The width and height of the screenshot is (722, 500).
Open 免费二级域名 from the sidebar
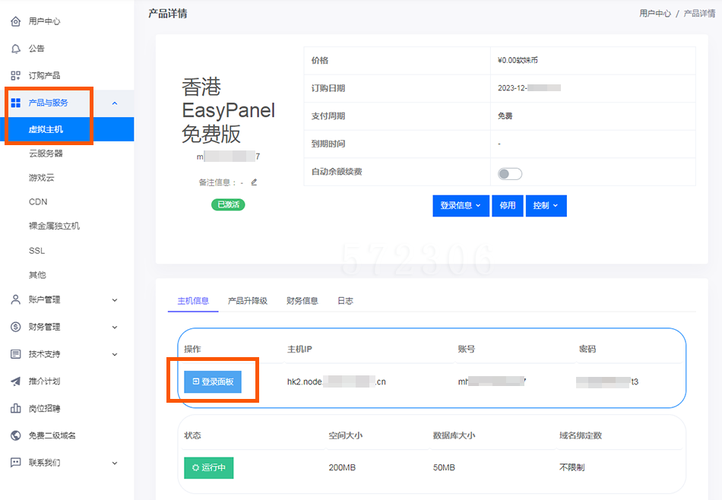(x=52, y=436)
